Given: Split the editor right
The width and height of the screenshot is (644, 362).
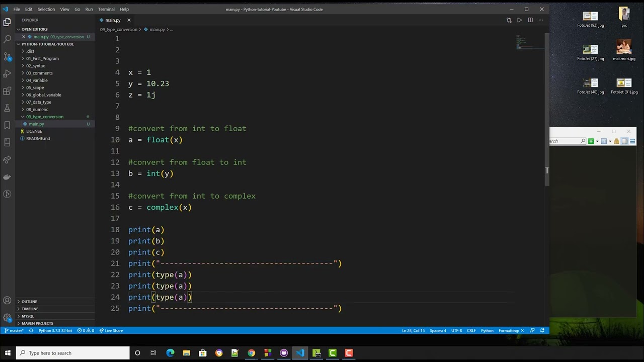Looking at the screenshot, I should click(530, 20).
